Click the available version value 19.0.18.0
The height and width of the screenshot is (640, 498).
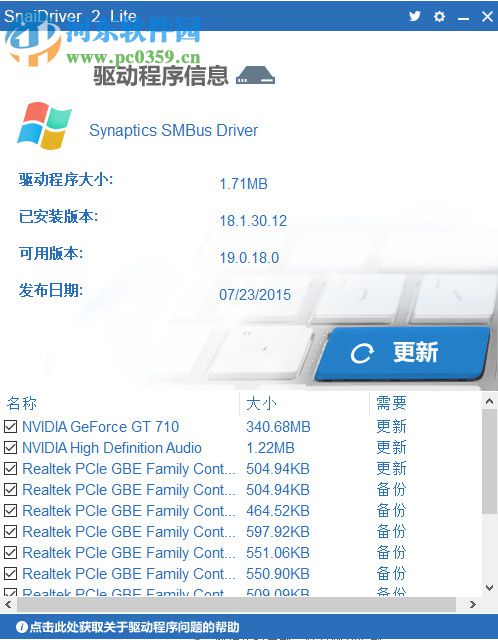pos(249,258)
